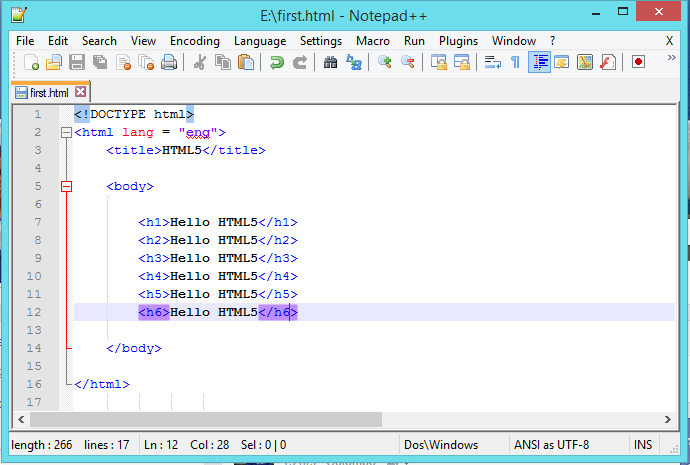The image size is (690, 465).
Task: Click the horizontal scrollbar thumb
Action: pyautogui.click(x=206, y=420)
